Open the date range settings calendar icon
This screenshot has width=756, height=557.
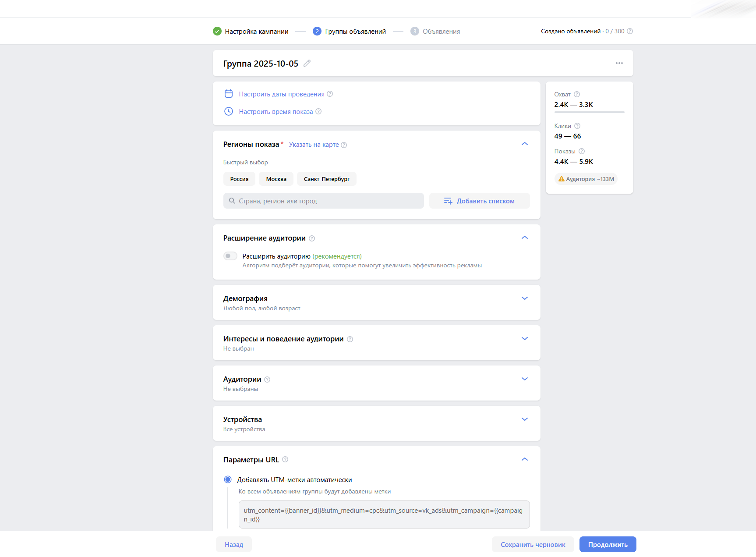click(228, 94)
